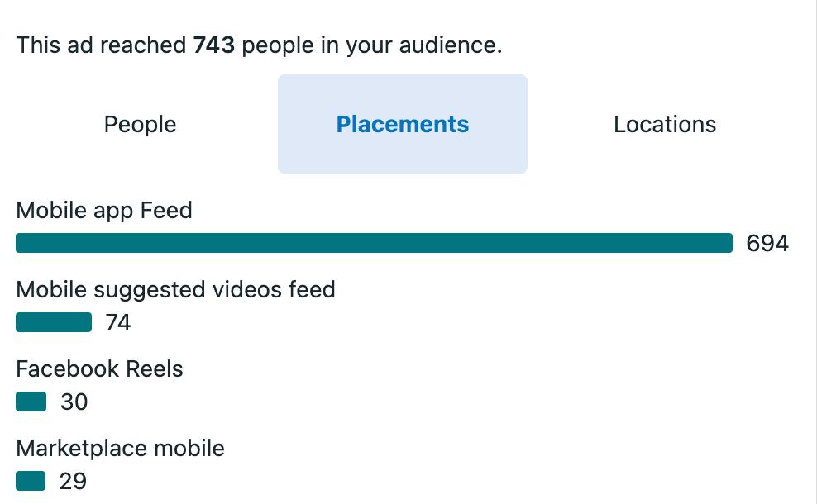Select the Mobile suggested videos feed label
The width and height of the screenshot is (817, 504).
pyautogui.click(x=175, y=290)
